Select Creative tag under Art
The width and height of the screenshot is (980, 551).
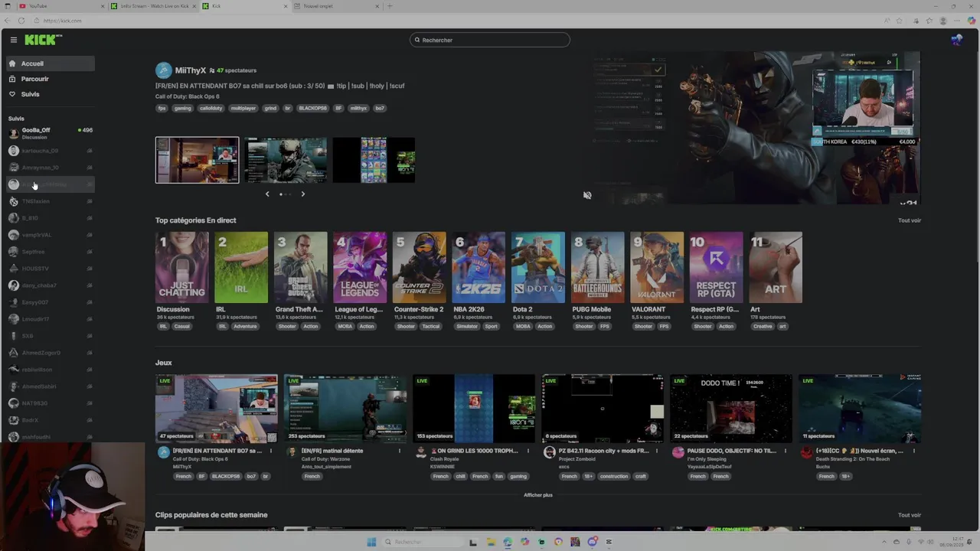point(763,326)
